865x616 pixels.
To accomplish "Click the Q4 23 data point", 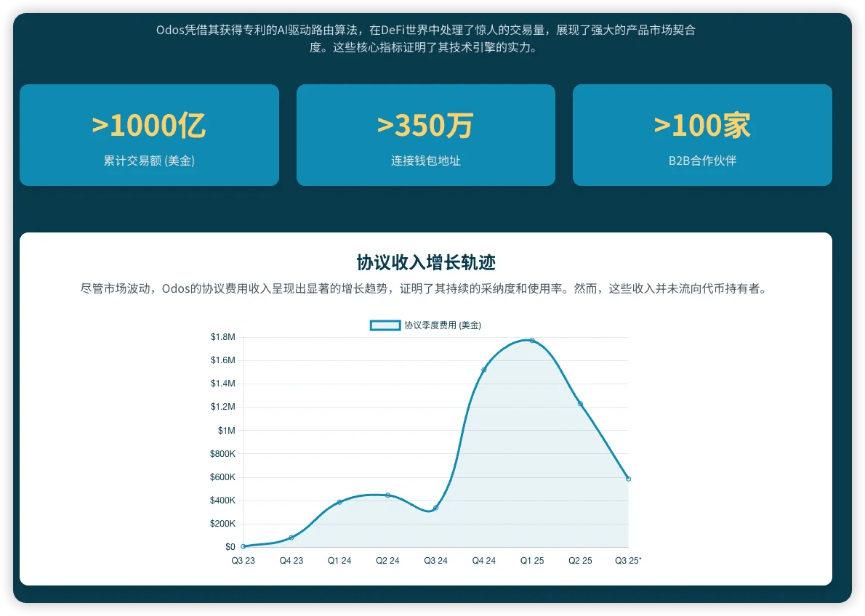I will [291, 537].
